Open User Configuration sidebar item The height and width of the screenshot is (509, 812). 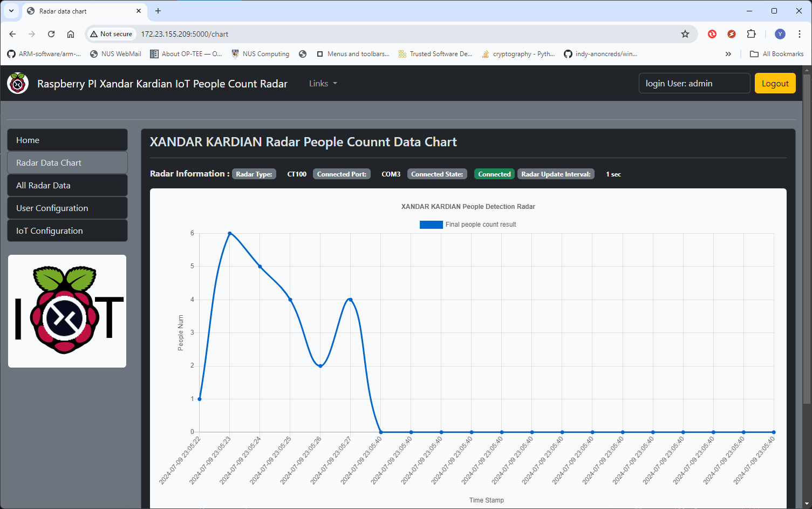[67, 208]
